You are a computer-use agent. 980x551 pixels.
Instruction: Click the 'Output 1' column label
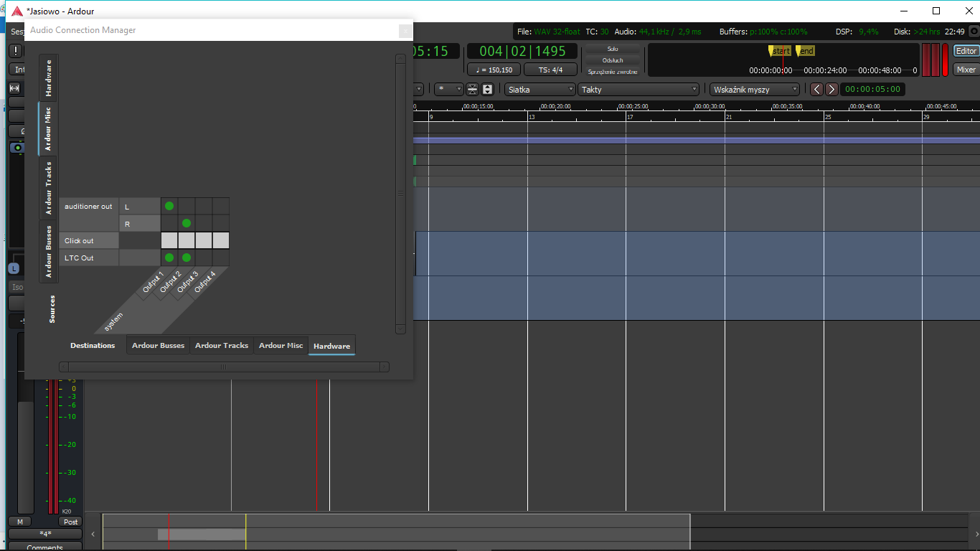[x=154, y=281]
